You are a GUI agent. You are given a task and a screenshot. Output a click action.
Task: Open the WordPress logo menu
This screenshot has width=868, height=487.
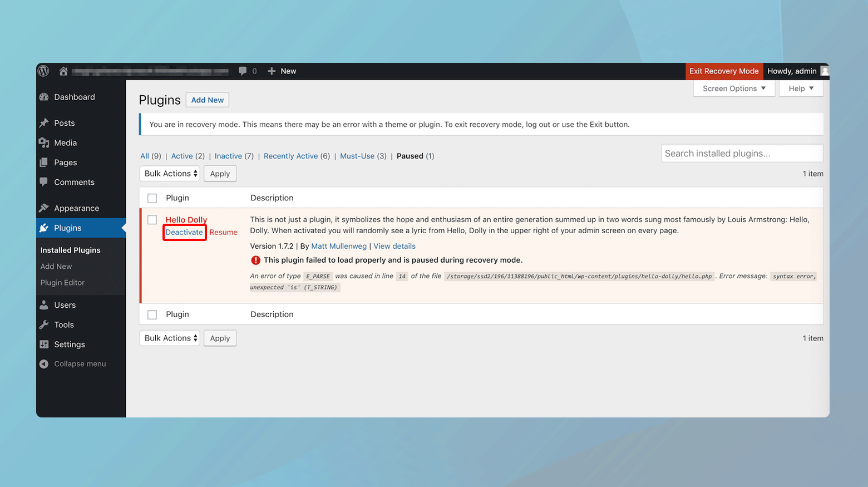pyautogui.click(x=43, y=71)
